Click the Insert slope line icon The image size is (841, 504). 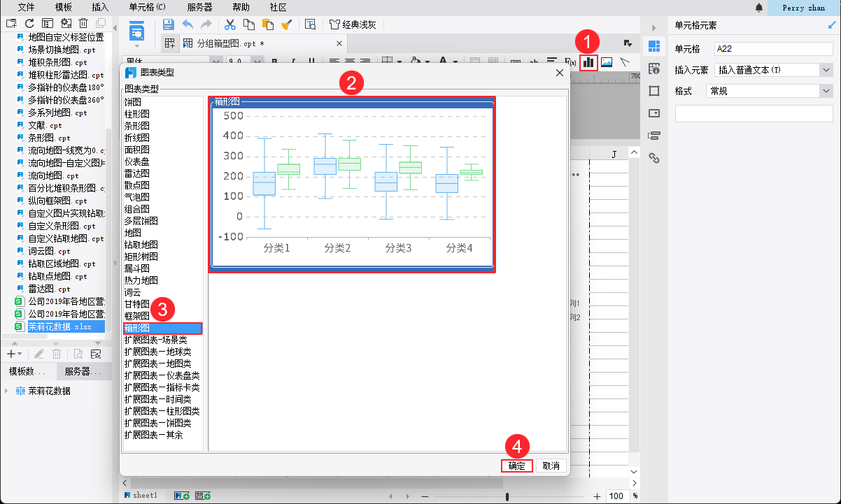click(625, 62)
